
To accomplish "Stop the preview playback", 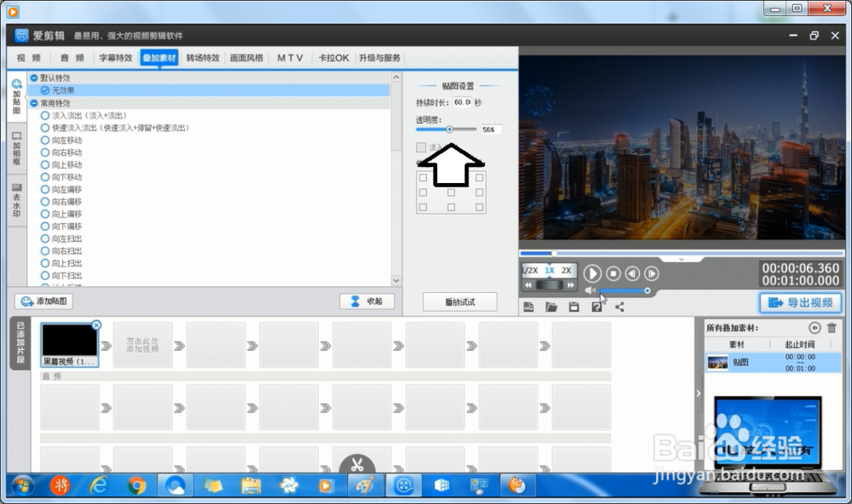I will point(613,274).
